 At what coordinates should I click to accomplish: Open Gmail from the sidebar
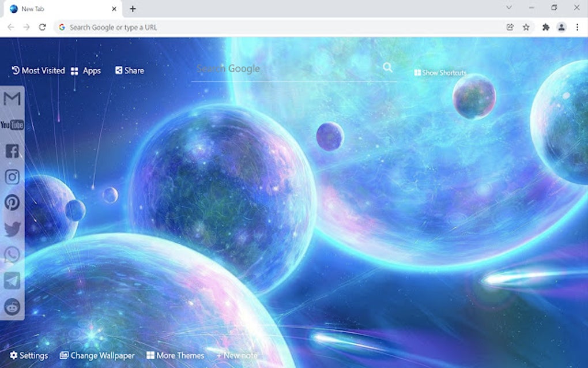pyautogui.click(x=12, y=99)
